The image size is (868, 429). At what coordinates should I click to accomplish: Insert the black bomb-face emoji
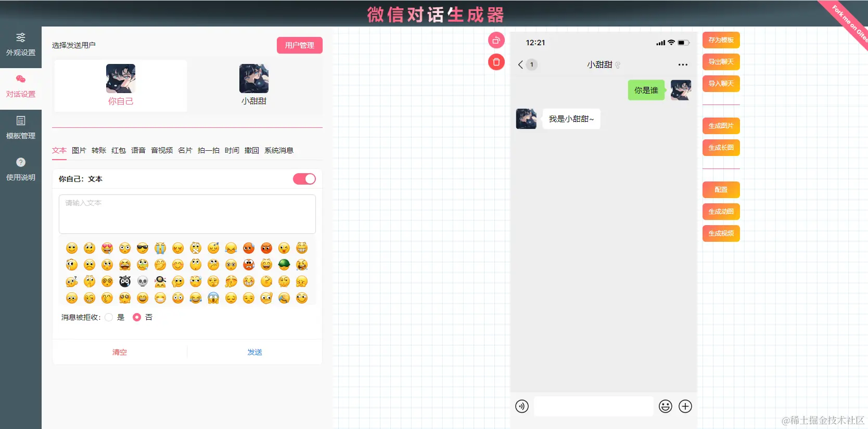pos(125,281)
